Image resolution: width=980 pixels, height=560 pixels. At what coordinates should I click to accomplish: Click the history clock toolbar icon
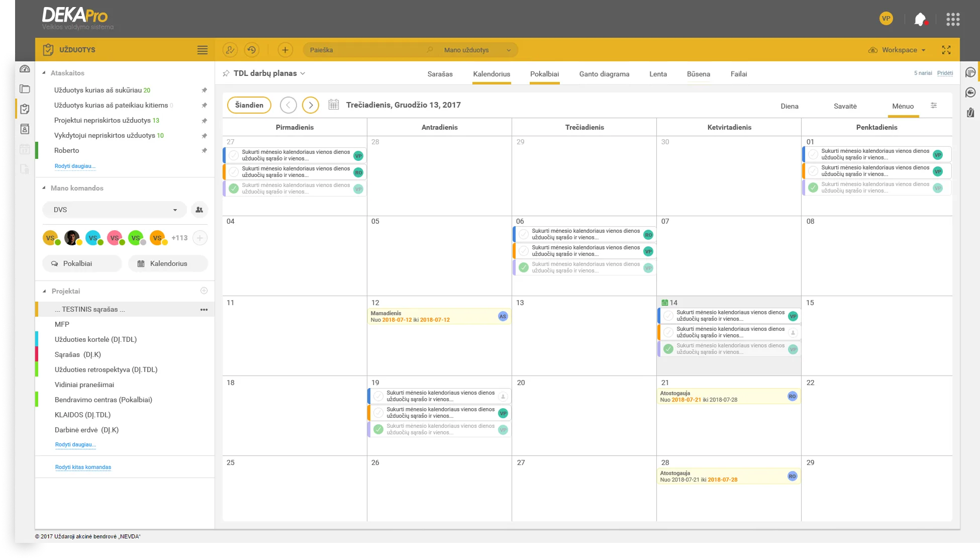(x=252, y=50)
